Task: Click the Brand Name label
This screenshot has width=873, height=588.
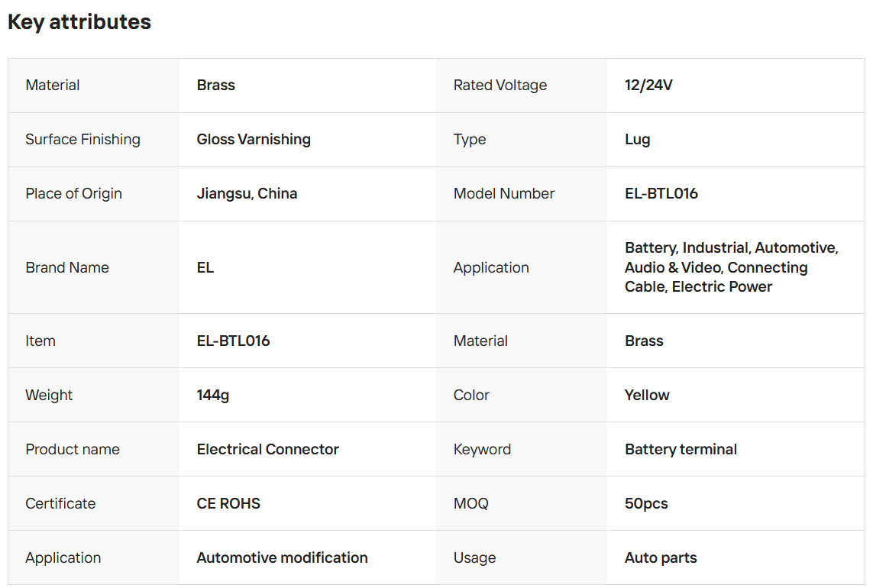Action: tap(67, 268)
